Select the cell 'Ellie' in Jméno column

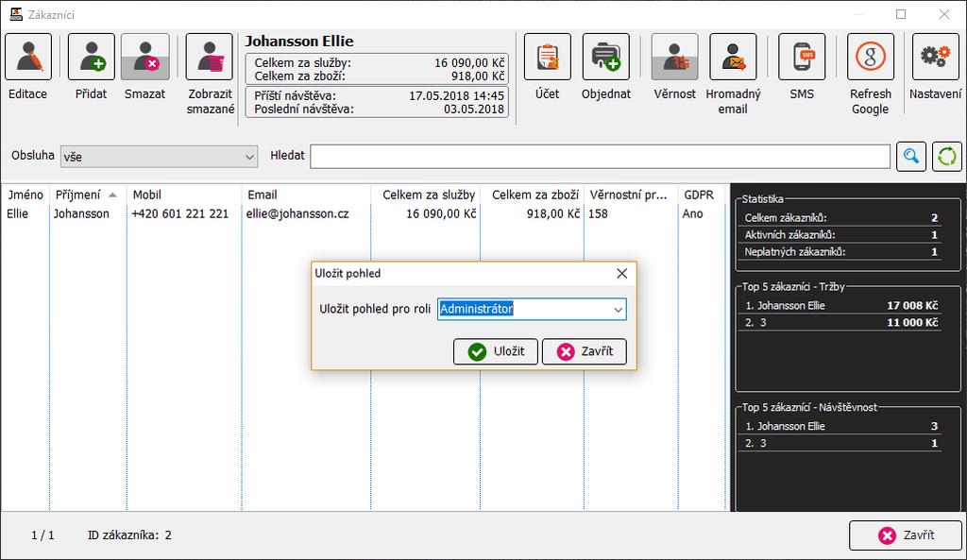pos(17,214)
